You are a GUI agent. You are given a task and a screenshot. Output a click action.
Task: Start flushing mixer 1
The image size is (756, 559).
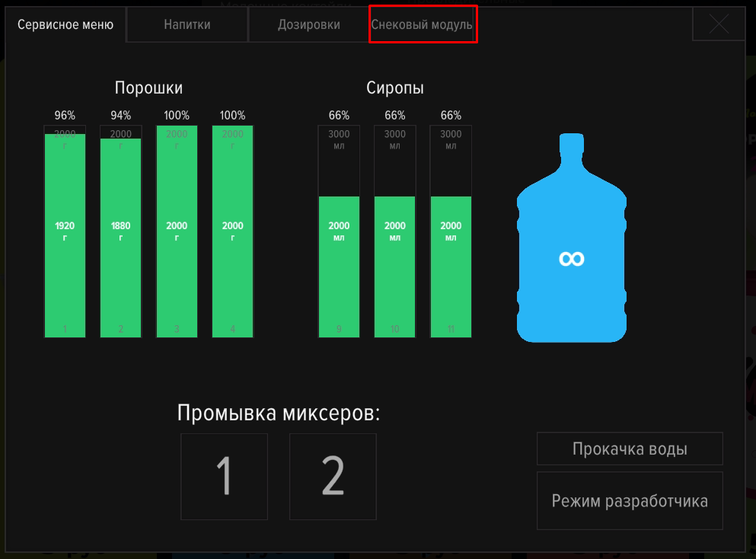(224, 477)
